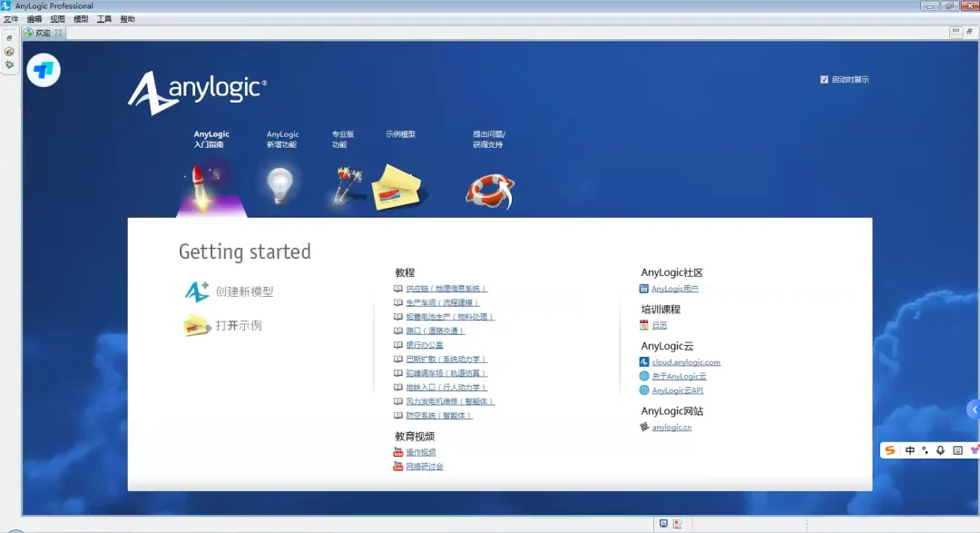
Task: Switch to 示例模型 section label
Action: point(401,134)
